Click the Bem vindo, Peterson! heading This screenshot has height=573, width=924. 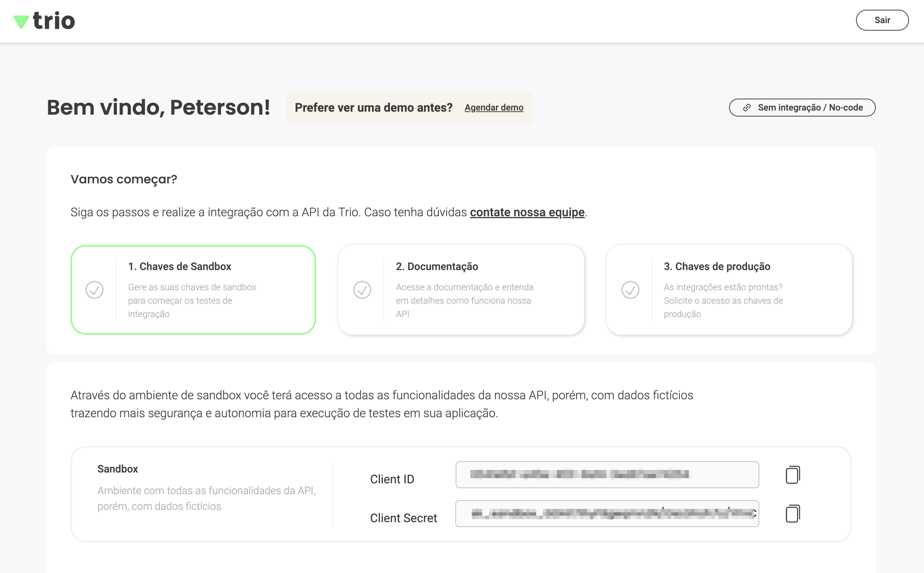tap(158, 107)
